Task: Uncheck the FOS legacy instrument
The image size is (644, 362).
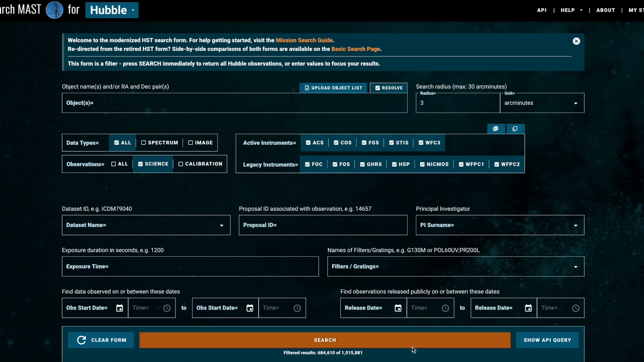Action: 341,164
